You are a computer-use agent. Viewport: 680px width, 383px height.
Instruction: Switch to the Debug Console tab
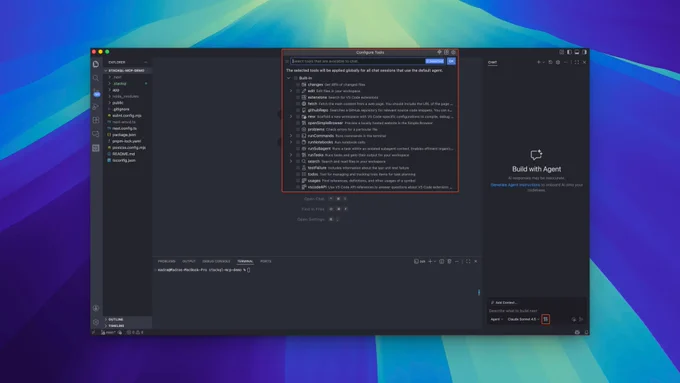pos(216,262)
